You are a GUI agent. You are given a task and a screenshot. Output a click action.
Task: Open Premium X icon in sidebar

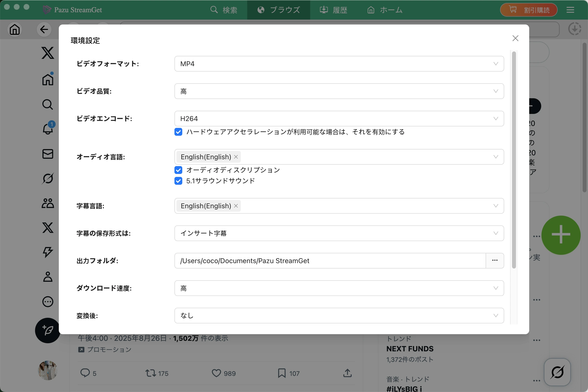coord(48,228)
